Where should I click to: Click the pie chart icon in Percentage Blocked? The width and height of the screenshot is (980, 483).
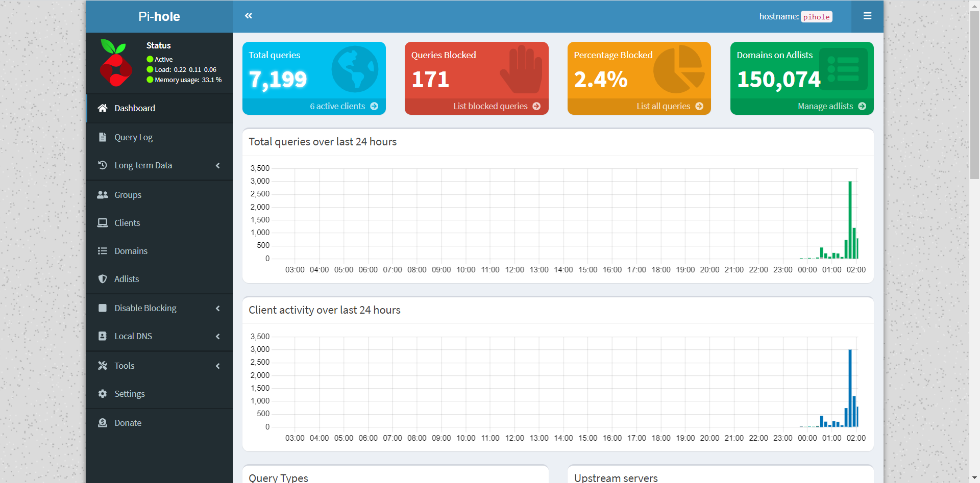pyautogui.click(x=679, y=69)
